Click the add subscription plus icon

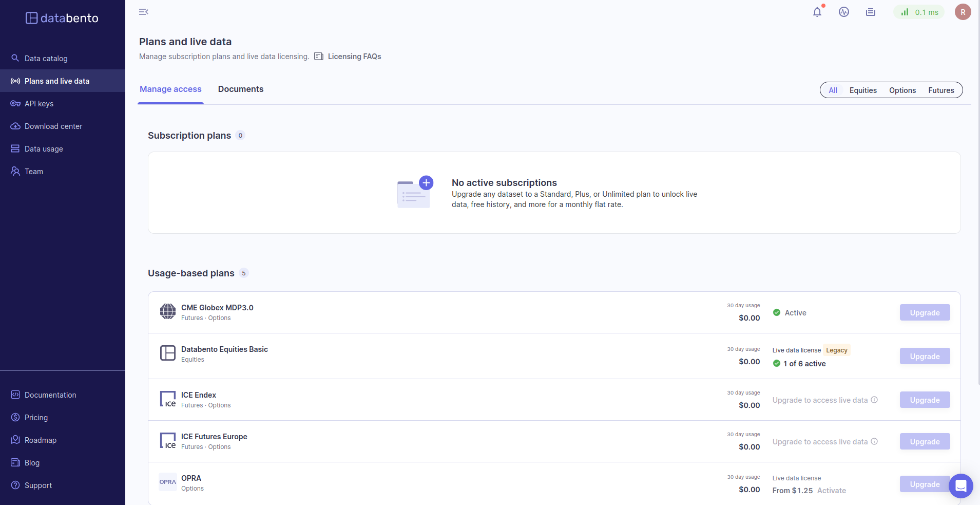point(426,183)
